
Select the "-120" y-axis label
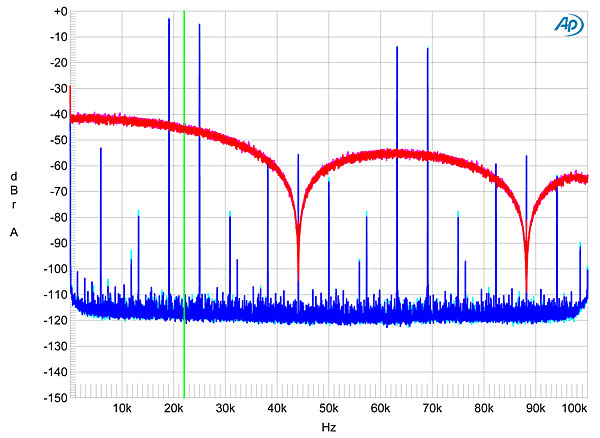tap(56, 321)
